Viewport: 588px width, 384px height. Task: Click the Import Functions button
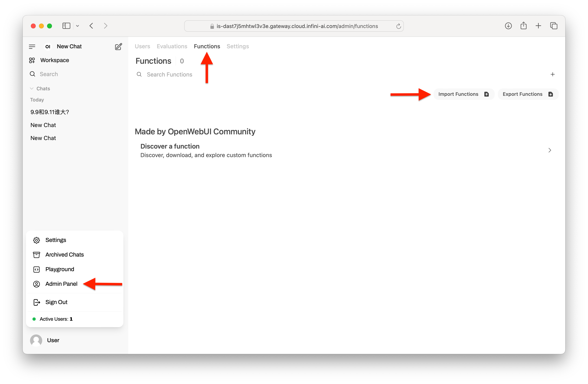(x=463, y=94)
